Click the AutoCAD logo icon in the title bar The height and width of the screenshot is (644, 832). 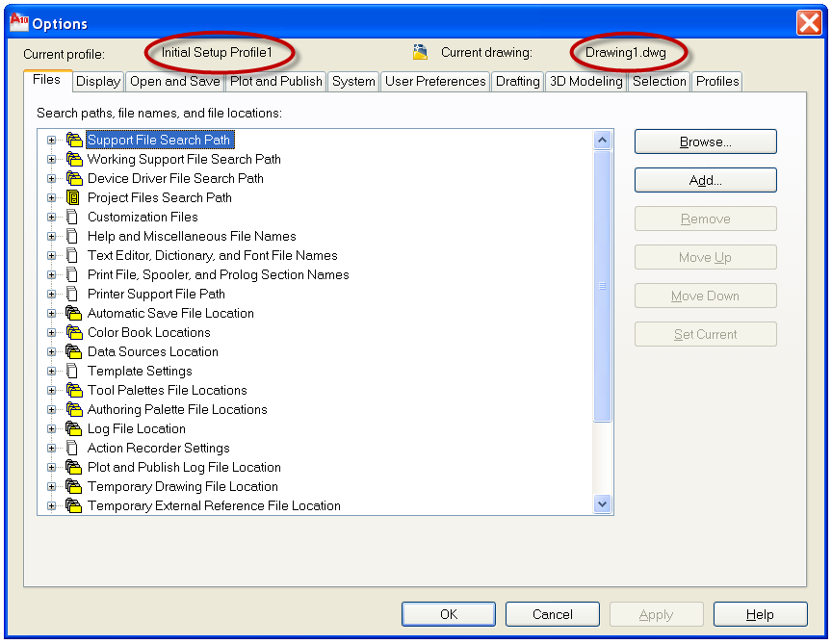tap(19, 22)
